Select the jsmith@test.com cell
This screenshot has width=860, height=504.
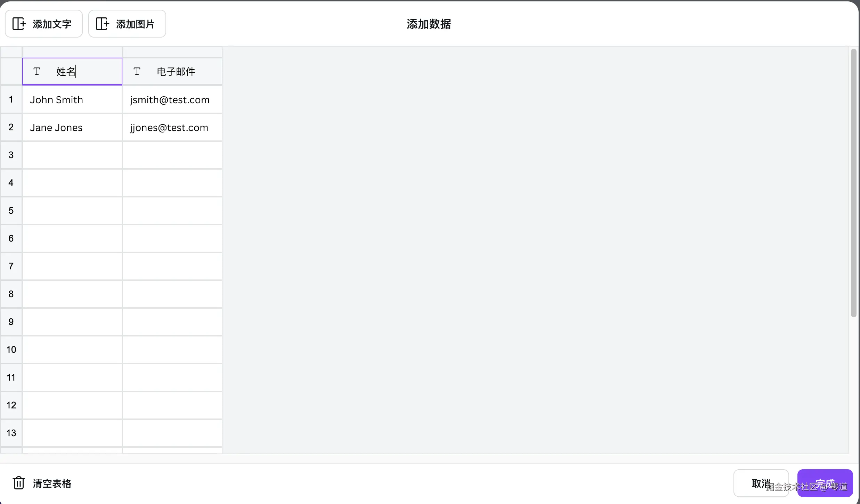[x=172, y=100]
